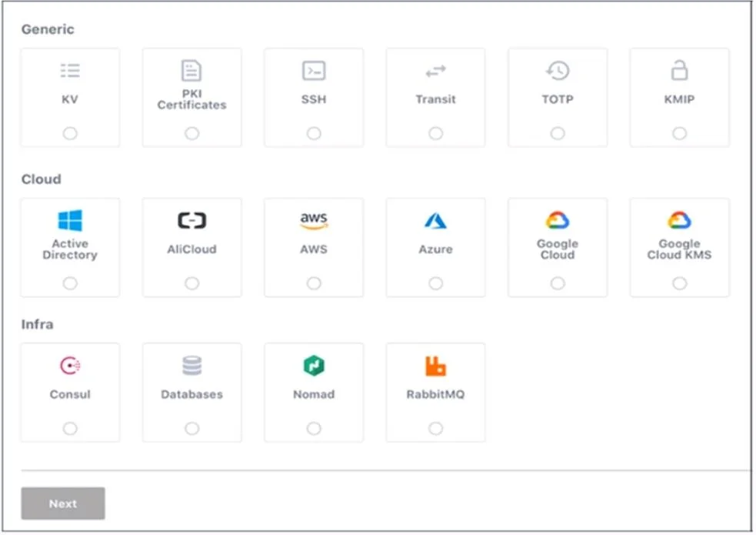Click the Consul logo icon
The image size is (756, 535).
71,366
